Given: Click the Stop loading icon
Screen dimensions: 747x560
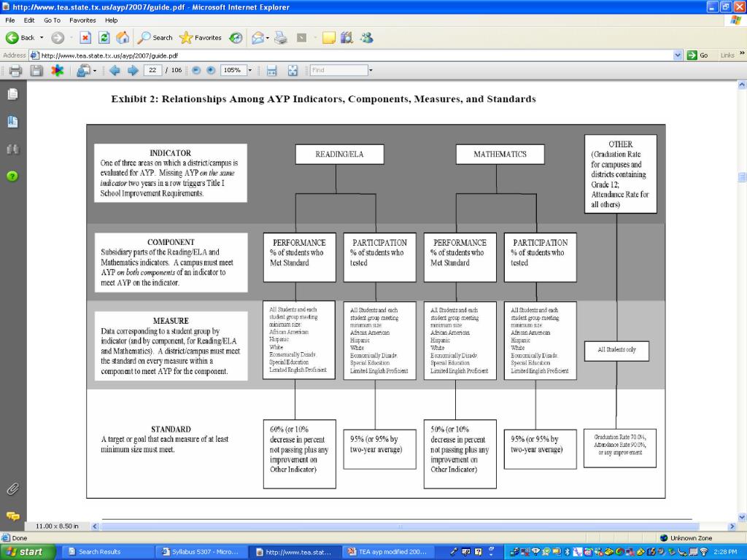Looking at the screenshot, I should point(85,38).
